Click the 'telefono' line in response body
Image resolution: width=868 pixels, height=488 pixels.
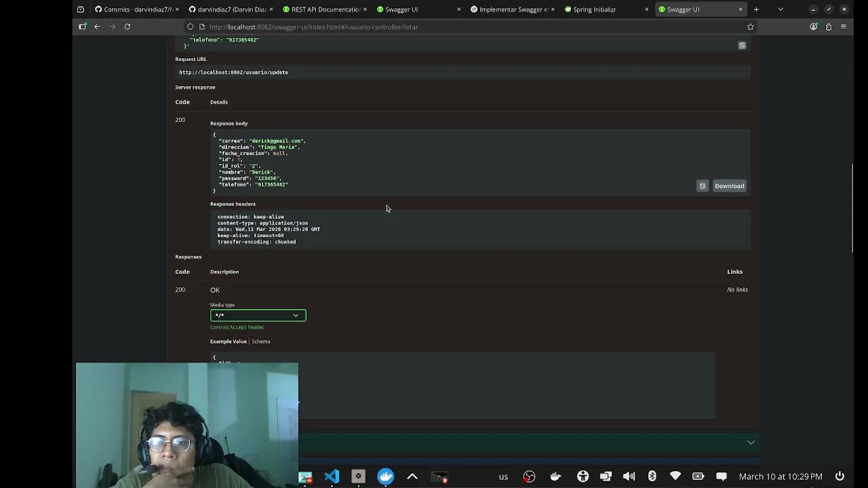pos(253,184)
